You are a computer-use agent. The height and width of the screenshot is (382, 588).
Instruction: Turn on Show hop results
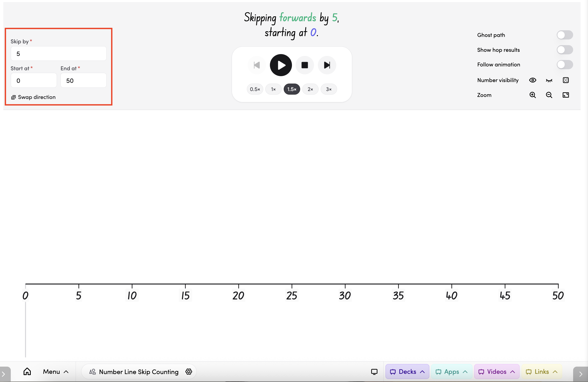pyautogui.click(x=564, y=50)
